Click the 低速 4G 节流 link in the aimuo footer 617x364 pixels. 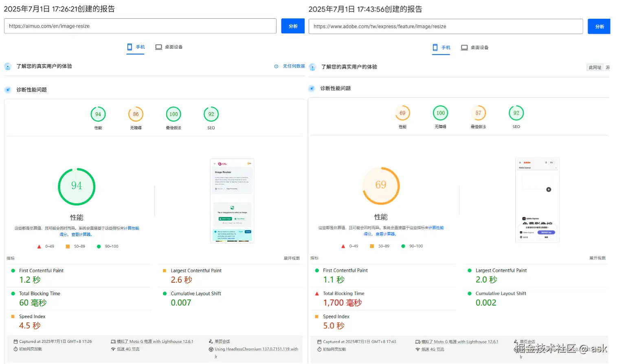coord(128,349)
